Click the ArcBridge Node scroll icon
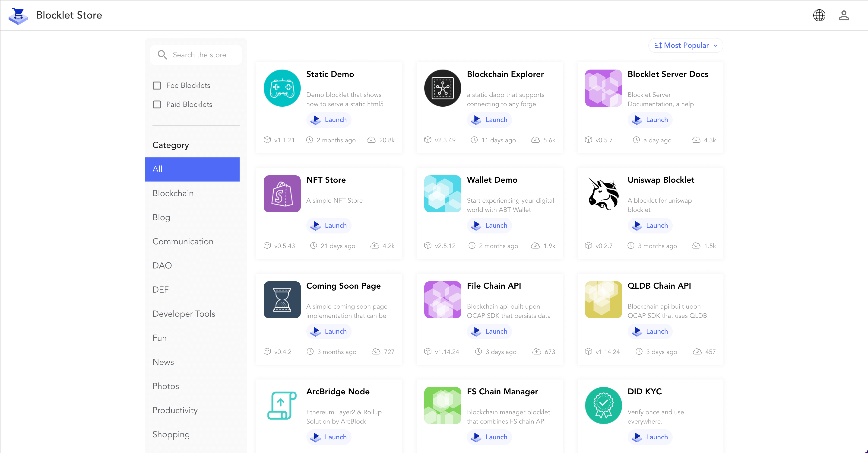Screen dimensions: 868x453 pyautogui.click(x=282, y=405)
